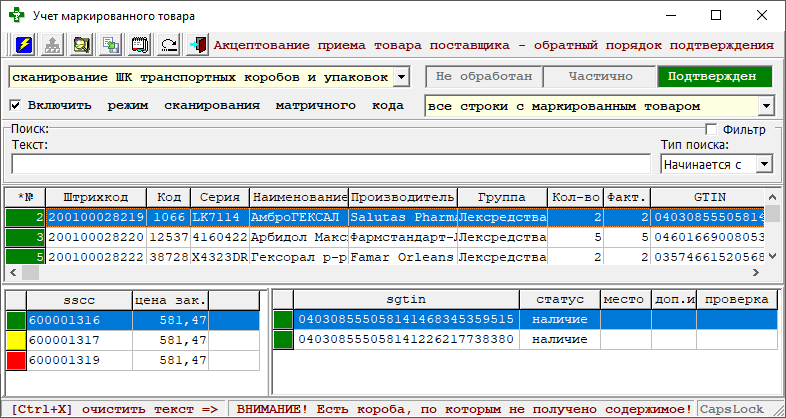
Task: Click the Производитель column header
Action: pos(403,197)
